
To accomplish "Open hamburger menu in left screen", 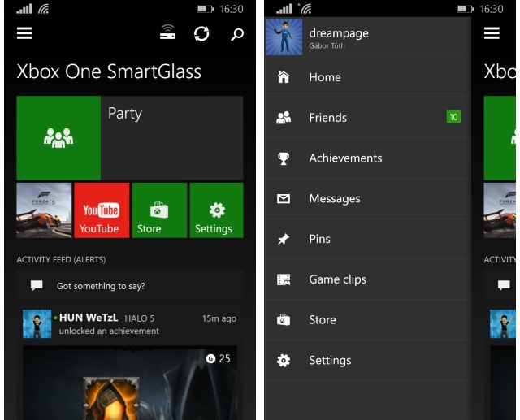I will point(24,34).
